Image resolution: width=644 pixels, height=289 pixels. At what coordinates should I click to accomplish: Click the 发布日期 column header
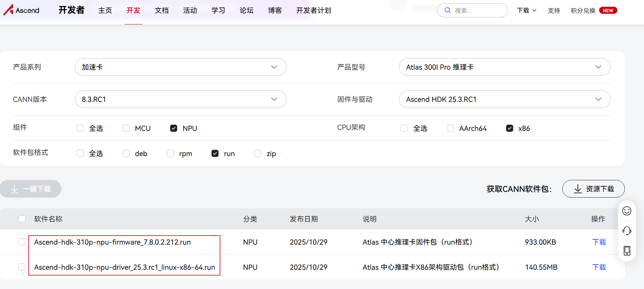[304, 219]
